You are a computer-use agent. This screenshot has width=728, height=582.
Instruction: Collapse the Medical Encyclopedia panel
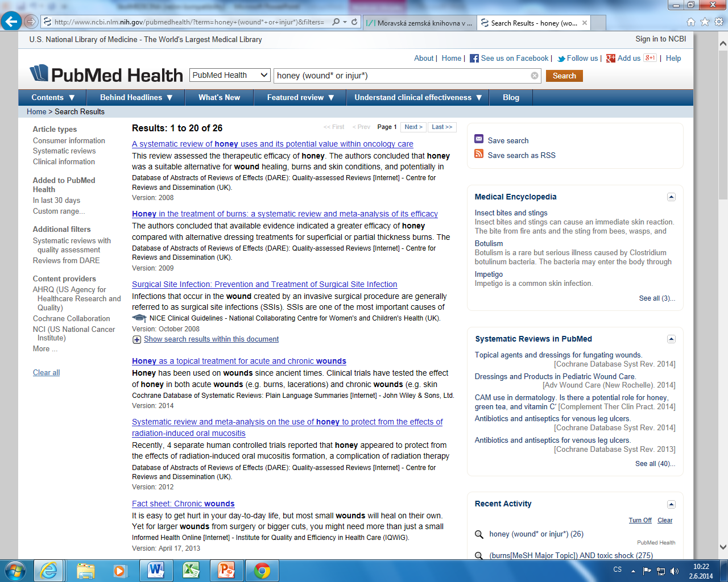pos(671,197)
